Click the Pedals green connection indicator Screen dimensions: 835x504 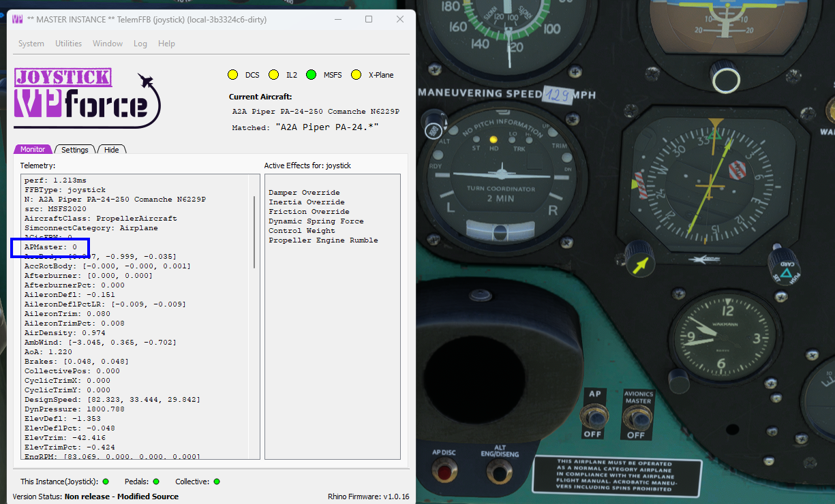[156, 482]
